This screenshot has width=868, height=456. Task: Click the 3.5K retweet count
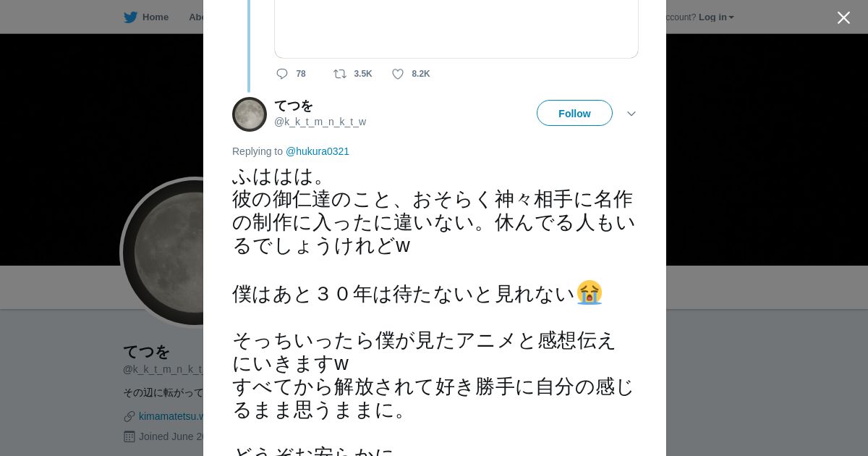tap(363, 74)
